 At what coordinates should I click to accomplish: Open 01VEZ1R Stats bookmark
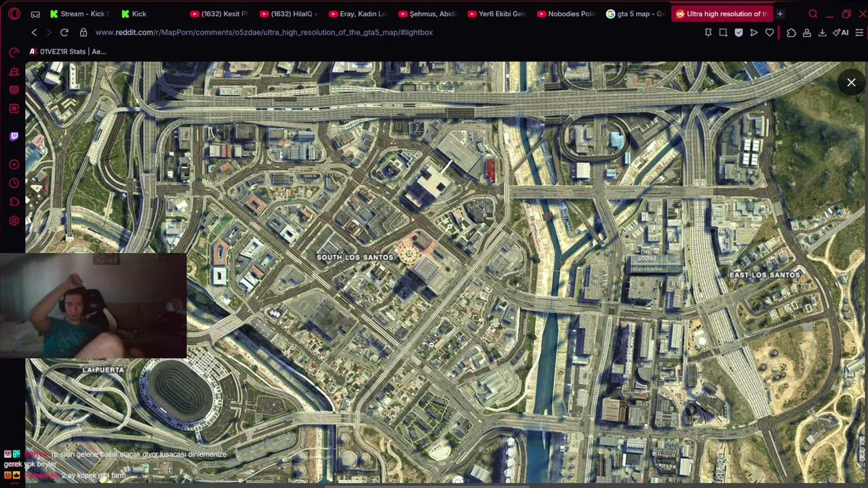point(68,52)
